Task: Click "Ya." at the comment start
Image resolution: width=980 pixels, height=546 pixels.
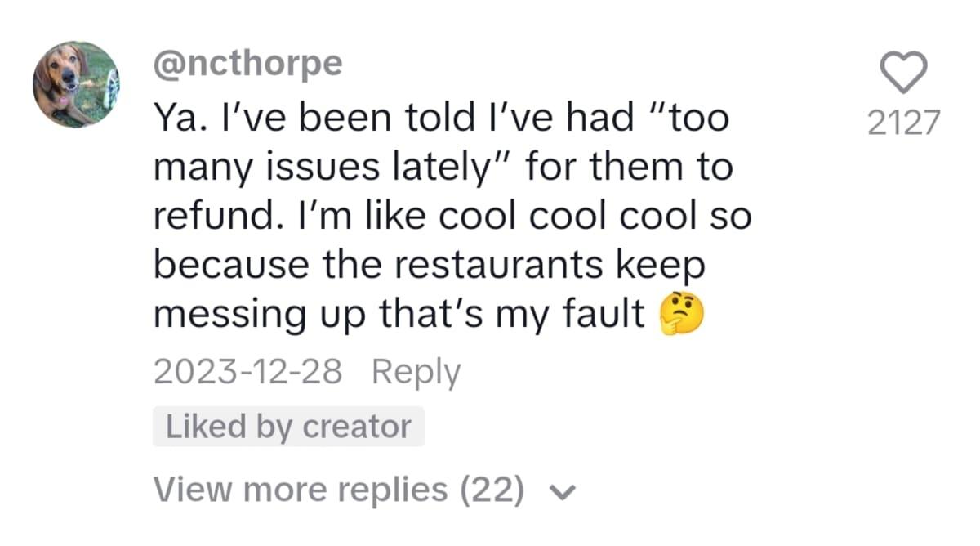Action: [178, 119]
